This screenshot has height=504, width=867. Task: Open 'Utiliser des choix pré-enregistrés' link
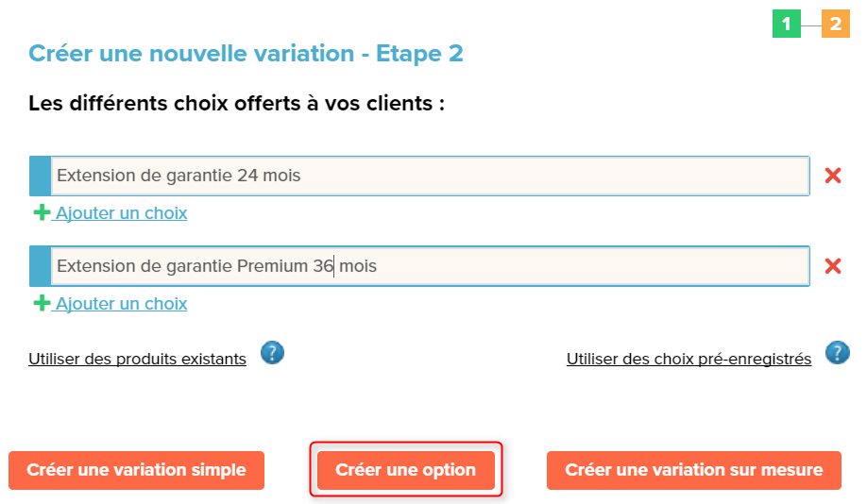click(688, 360)
